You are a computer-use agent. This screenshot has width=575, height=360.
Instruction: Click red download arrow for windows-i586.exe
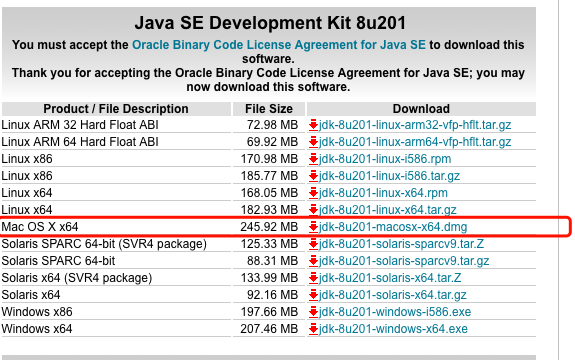tap(313, 312)
